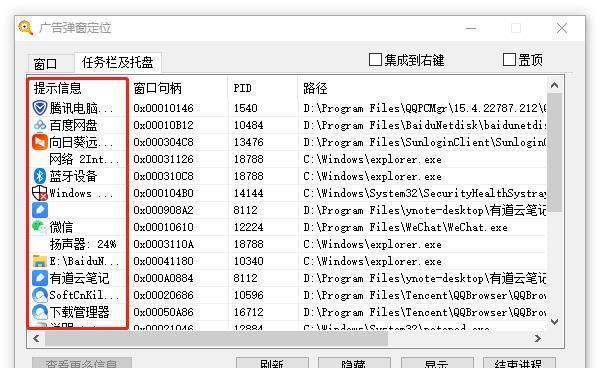Viewport: 602px width, 368px height.
Task: Click the QQ Browser icon beside SoftCnKil...
Action: pyautogui.click(x=40, y=295)
